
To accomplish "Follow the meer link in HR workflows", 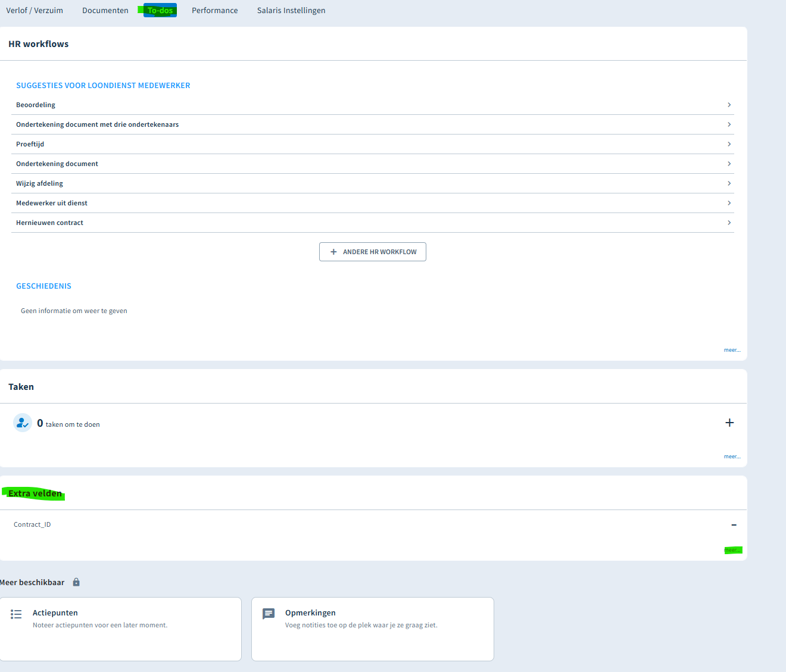I will tap(732, 350).
